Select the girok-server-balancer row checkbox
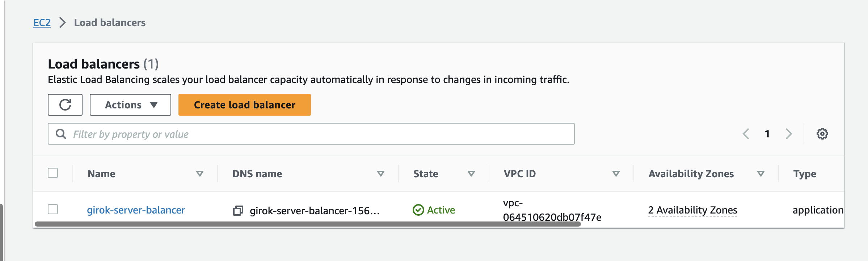868x261 pixels. (x=53, y=210)
